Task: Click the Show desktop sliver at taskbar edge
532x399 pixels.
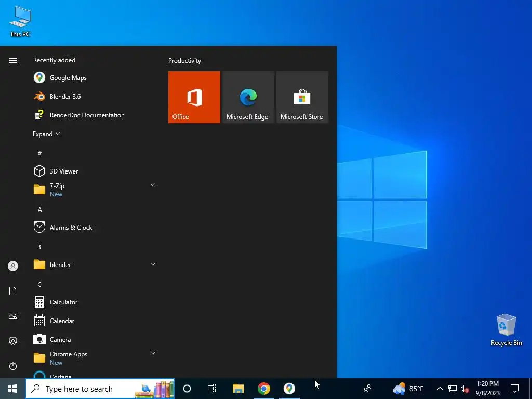Action: 530,389
